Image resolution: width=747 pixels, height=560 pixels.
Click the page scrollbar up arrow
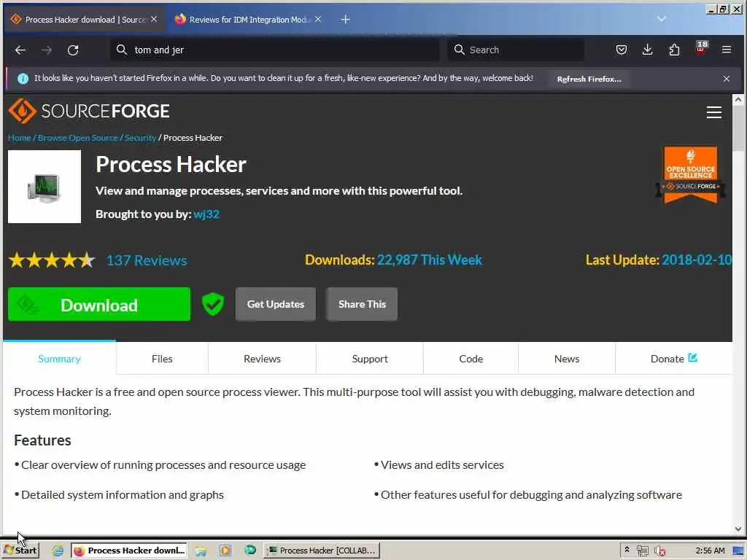point(738,100)
